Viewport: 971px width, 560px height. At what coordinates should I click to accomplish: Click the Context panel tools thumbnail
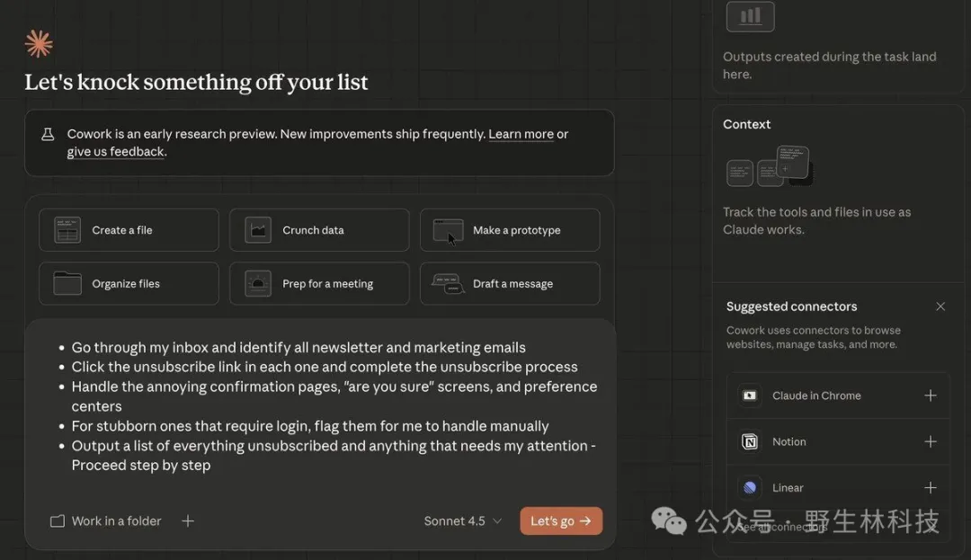click(x=769, y=166)
